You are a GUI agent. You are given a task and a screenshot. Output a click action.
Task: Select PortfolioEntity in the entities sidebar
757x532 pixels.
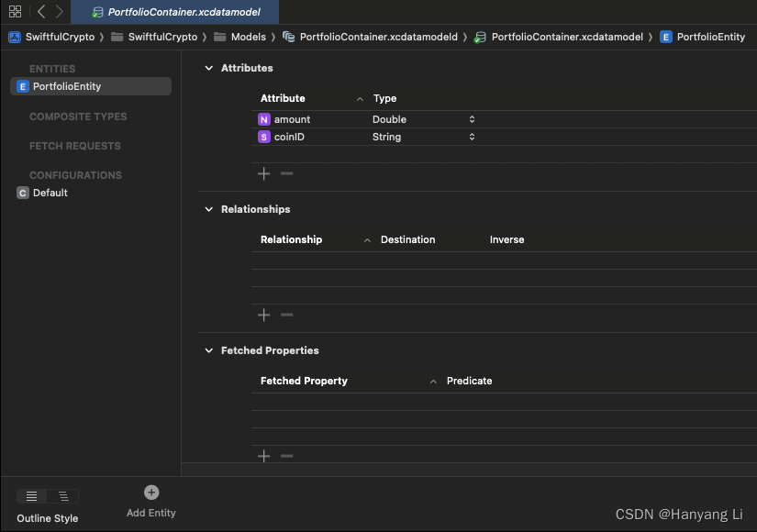(x=91, y=86)
